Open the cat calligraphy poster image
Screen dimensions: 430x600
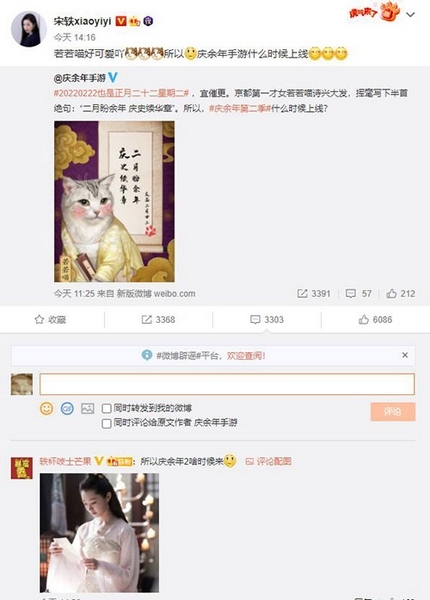(x=114, y=202)
